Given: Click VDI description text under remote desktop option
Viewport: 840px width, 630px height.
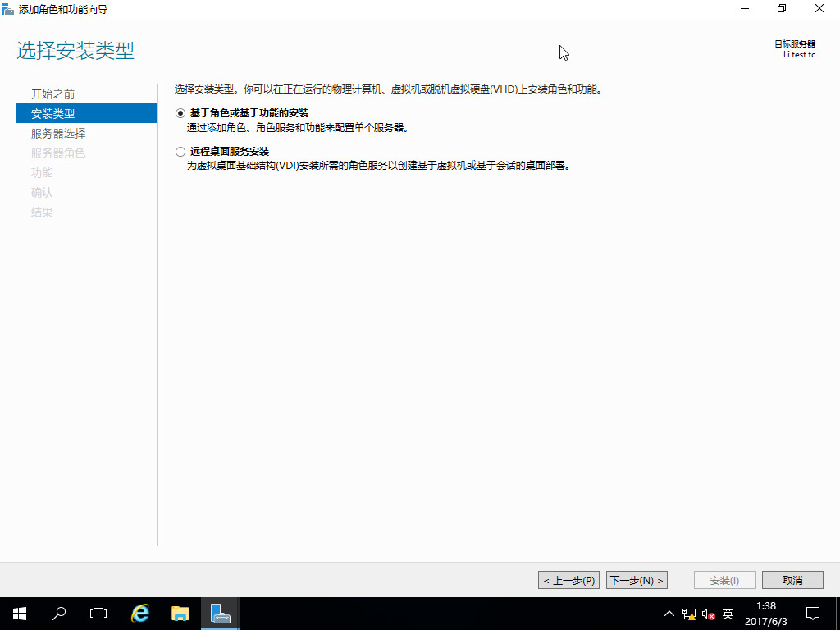Looking at the screenshot, I should (379, 166).
